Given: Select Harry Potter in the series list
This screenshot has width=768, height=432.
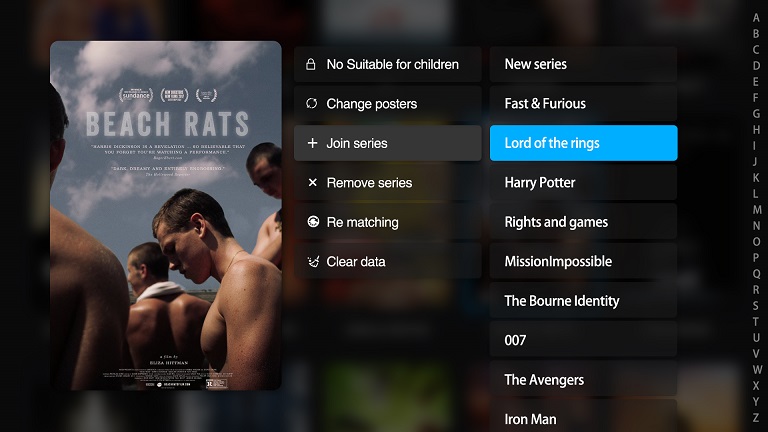Looking at the screenshot, I should [583, 183].
